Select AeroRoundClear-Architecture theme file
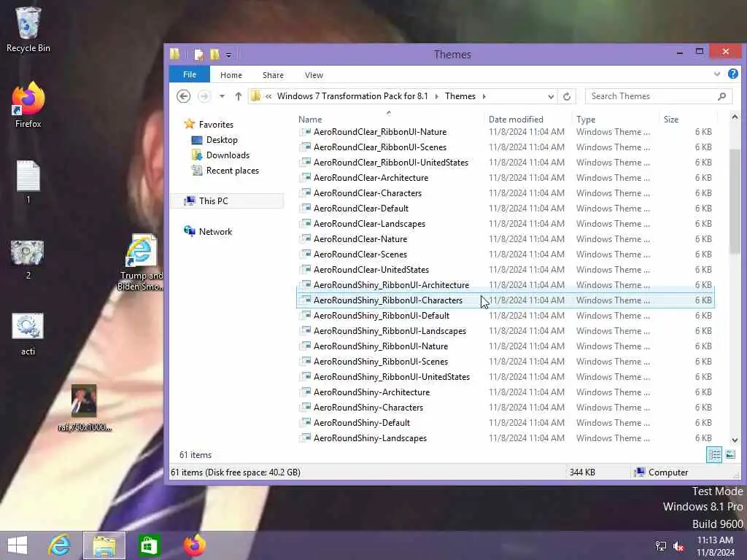This screenshot has width=747, height=560. [x=505, y=178]
